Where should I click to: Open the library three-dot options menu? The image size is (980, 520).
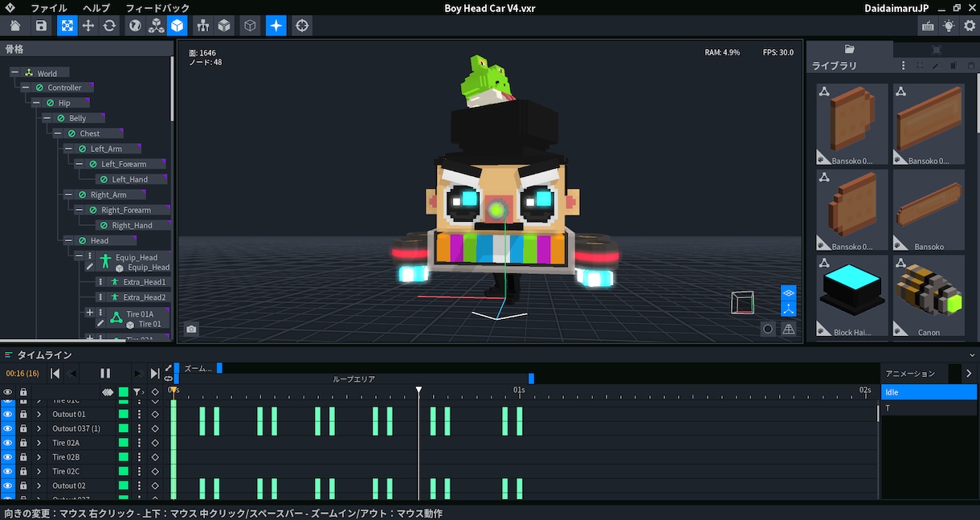coord(904,66)
